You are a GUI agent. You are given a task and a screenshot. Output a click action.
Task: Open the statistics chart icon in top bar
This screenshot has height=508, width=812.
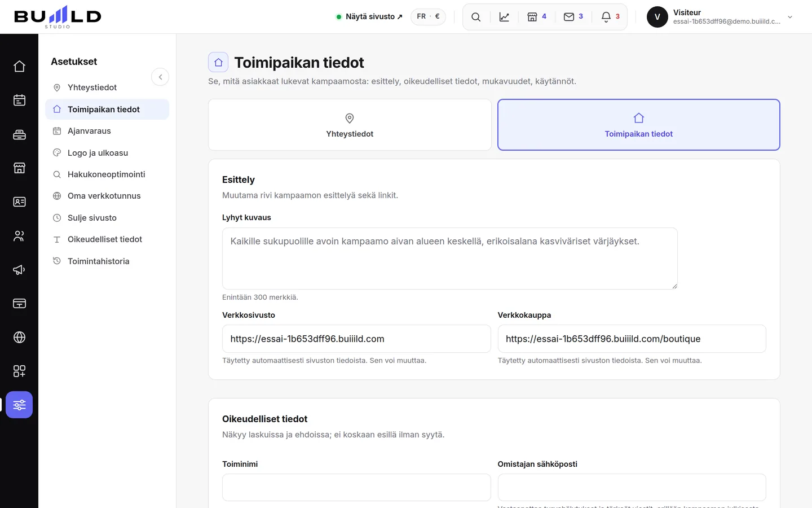pos(504,17)
